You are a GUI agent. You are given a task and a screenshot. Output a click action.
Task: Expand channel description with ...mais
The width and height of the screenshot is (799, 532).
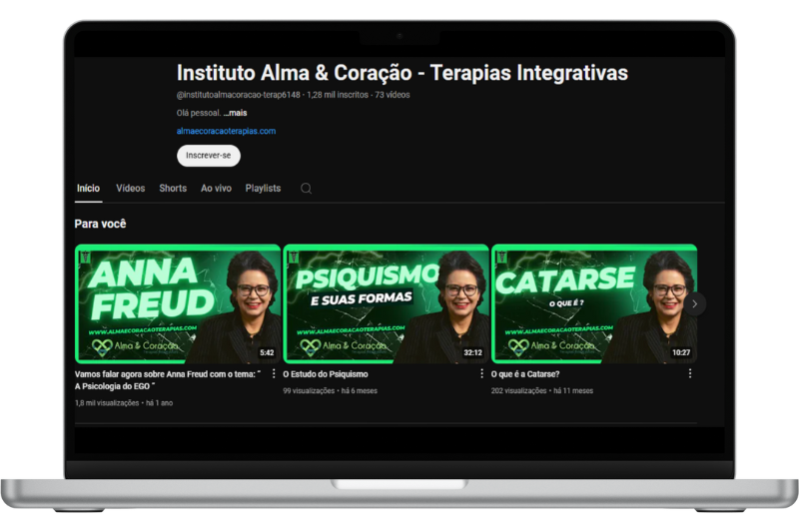[235, 113]
